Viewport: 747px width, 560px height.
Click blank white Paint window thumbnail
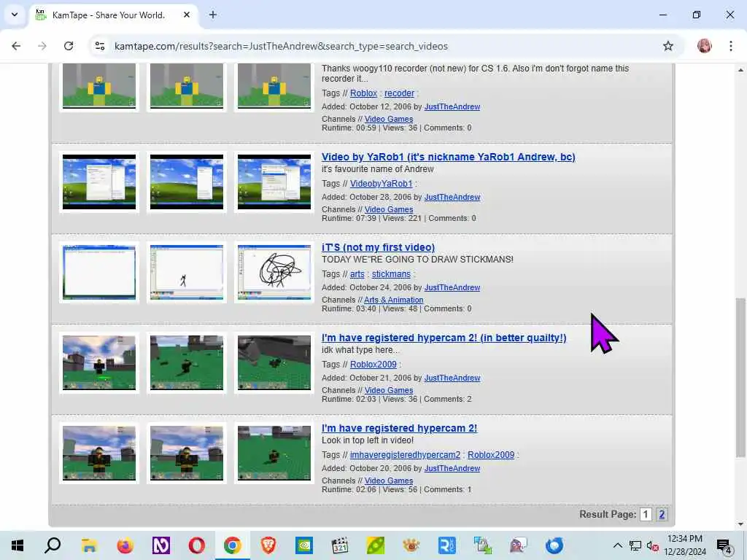pyautogui.click(x=99, y=273)
